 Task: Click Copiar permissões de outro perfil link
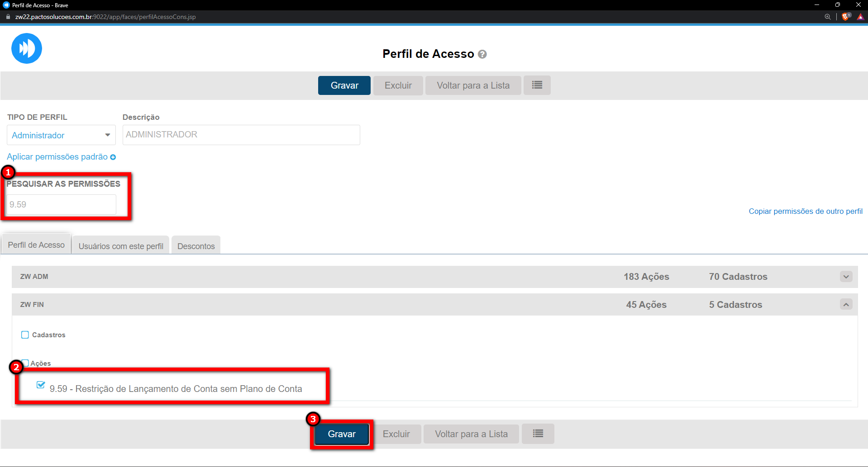coord(805,211)
